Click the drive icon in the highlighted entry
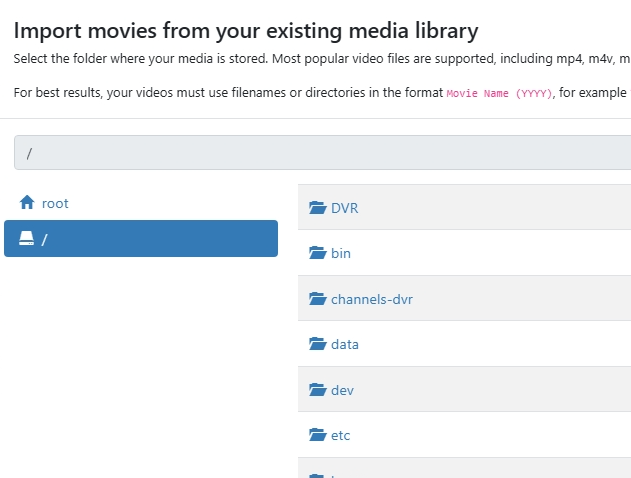631x478 pixels. 27,238
